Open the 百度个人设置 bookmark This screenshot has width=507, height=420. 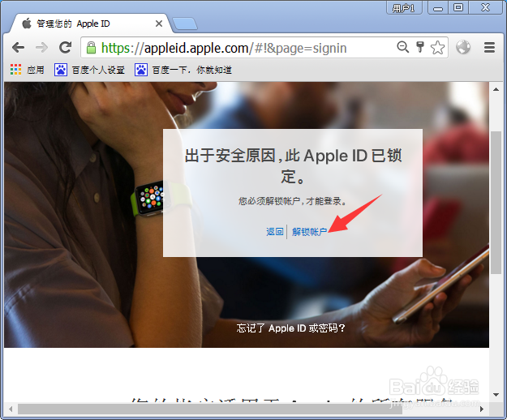(x=89, y=70)
